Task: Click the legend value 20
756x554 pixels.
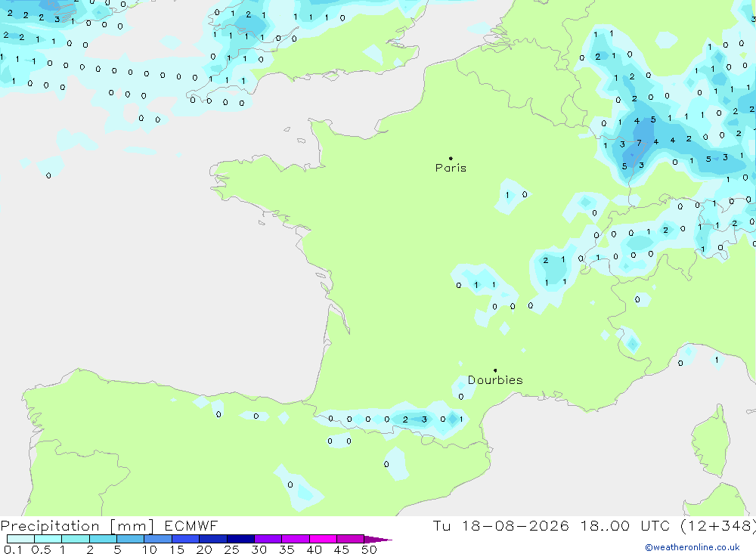Action: coord(204,549)
